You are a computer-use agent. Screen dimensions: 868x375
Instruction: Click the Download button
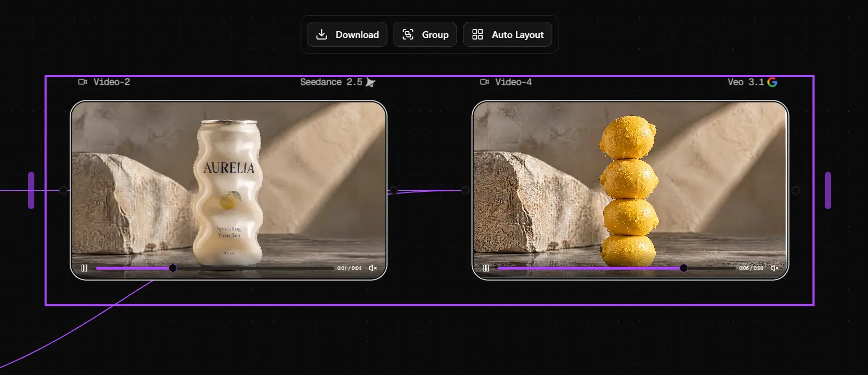[347, 34]
